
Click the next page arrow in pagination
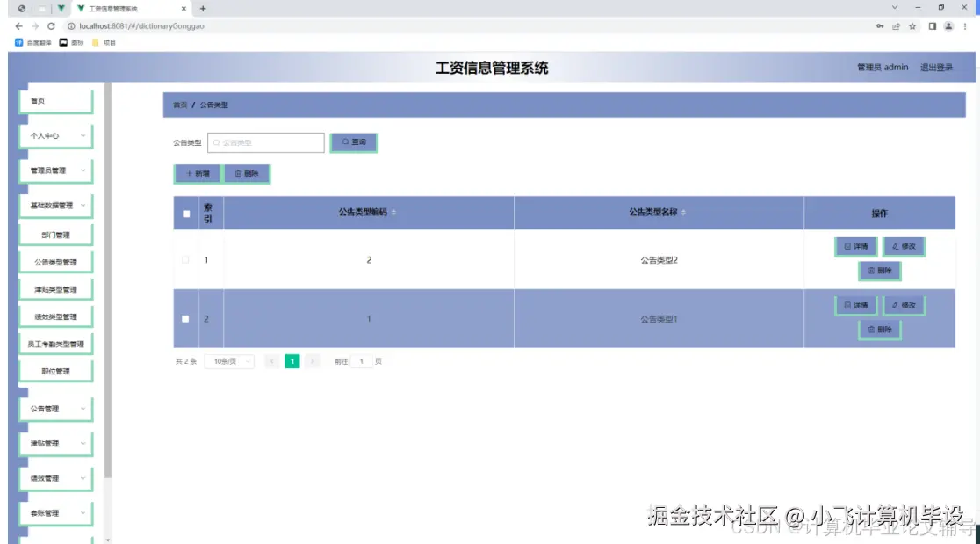(313, 361)
